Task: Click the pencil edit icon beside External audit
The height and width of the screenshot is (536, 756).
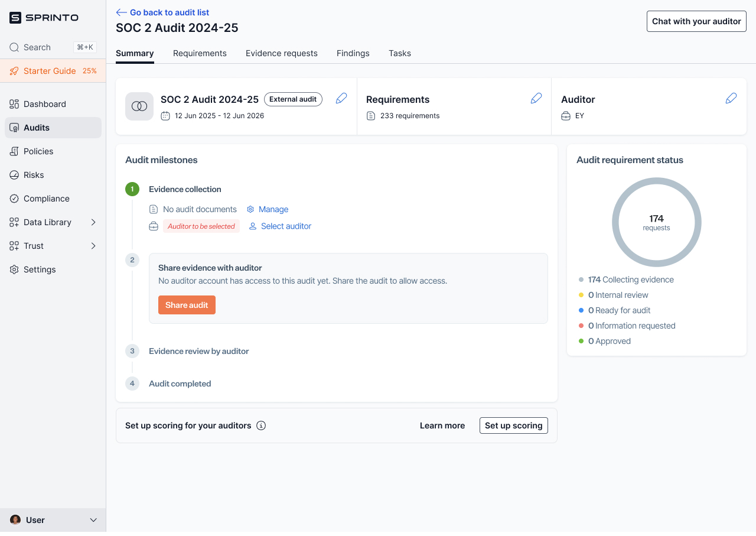Action: [x=341, y=99]
